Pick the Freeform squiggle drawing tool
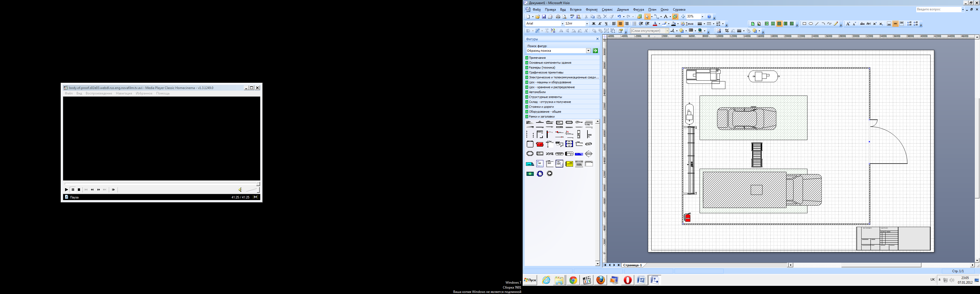The width and height of the screenshot is (980, 294). click(x=829, y=24)
